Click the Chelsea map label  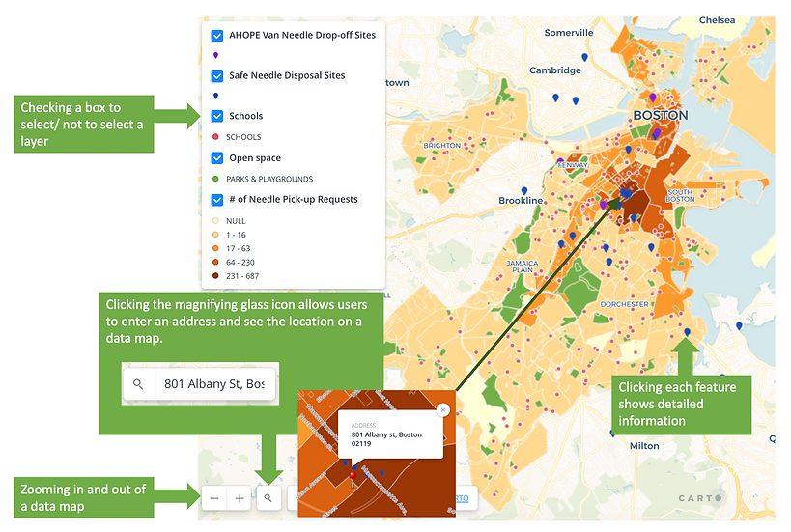pyautogui.click(x=717, y=20)
